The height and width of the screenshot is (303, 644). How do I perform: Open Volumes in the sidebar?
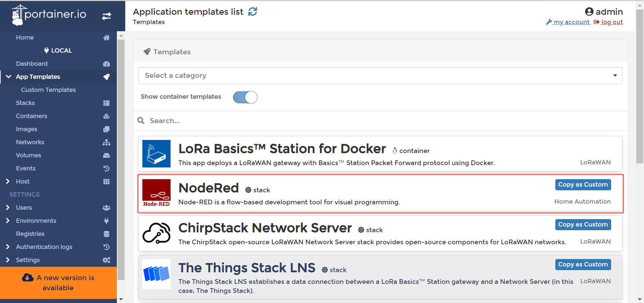(29, 155)
